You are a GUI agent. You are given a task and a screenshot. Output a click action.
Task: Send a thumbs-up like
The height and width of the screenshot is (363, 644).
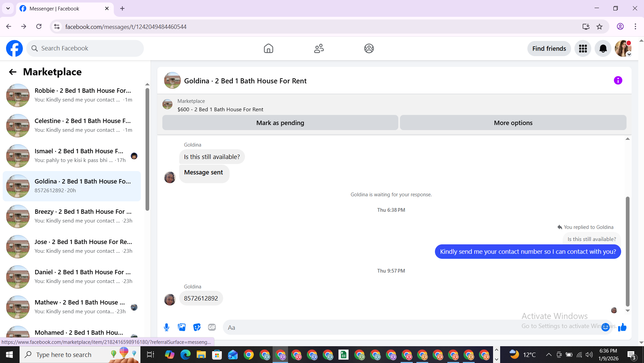click(x=622, y=327)
